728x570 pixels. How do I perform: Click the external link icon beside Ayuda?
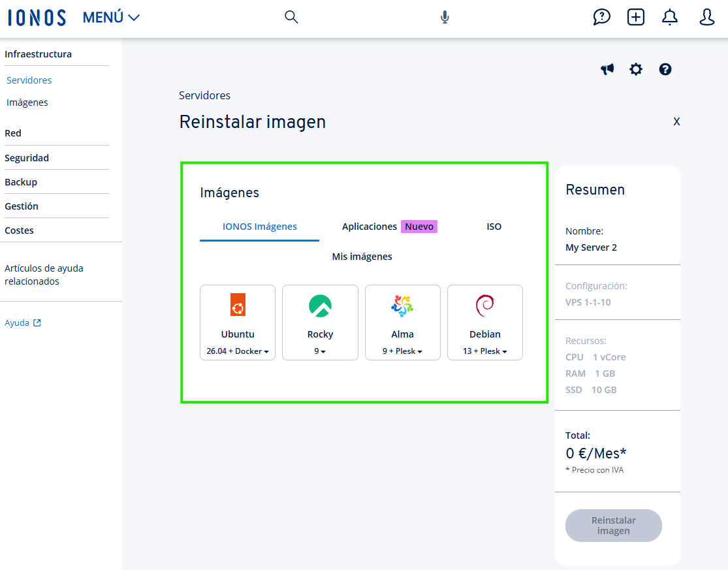pyautogui.click(x=37, y=323)
